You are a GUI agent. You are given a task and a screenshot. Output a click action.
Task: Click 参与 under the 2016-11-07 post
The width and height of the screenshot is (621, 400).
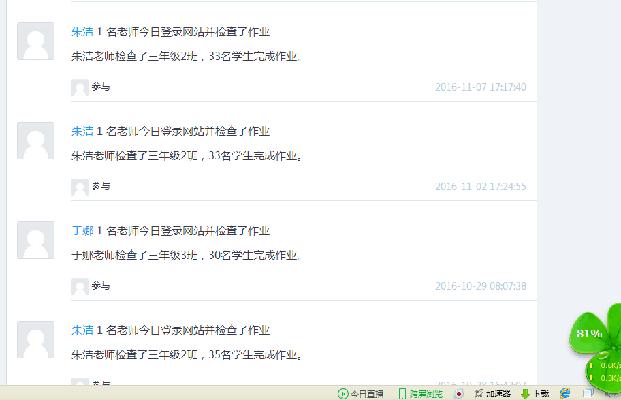(x=101, y=87)
